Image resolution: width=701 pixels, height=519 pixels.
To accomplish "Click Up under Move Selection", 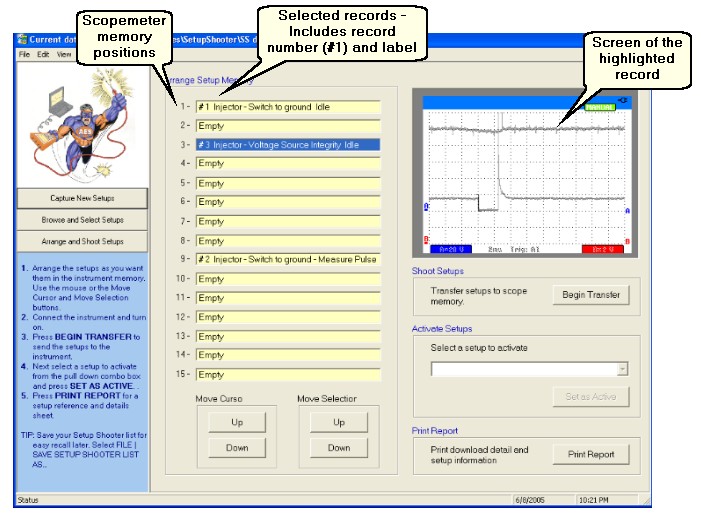I will pos(339,422).
